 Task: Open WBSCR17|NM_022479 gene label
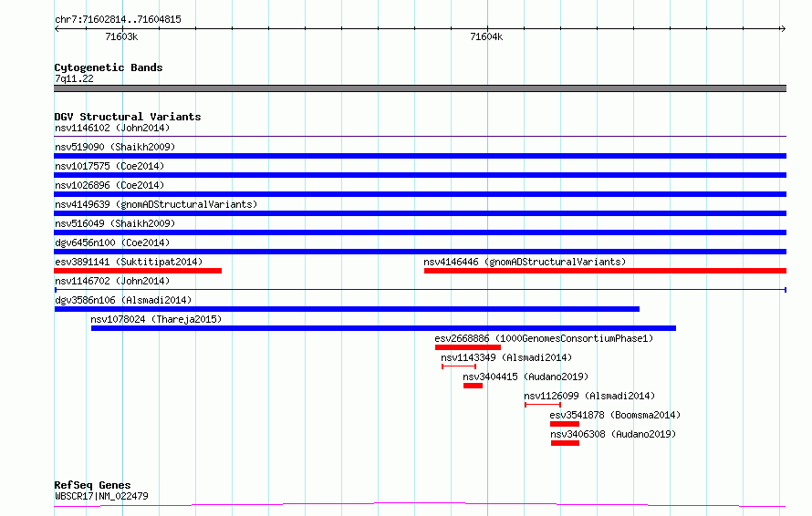[x=101, y=496]
